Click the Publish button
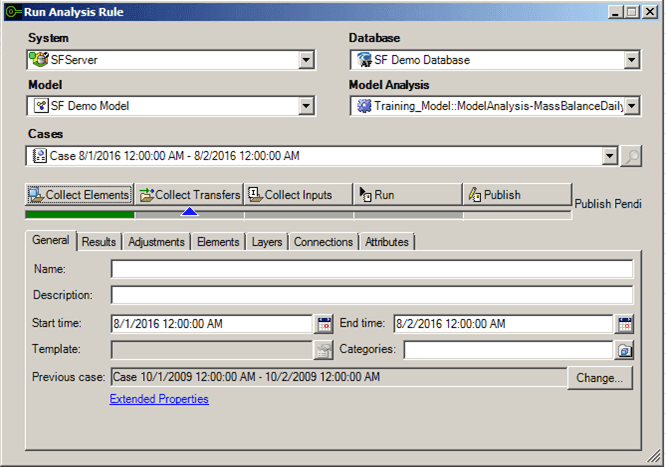Viewport: 666px width, 467px height. tap(517, 195)
